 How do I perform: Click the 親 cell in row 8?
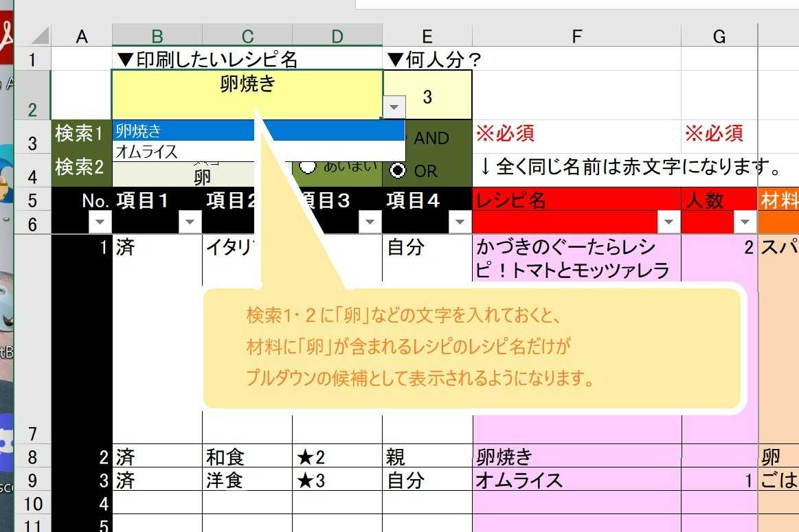(427, 456)
